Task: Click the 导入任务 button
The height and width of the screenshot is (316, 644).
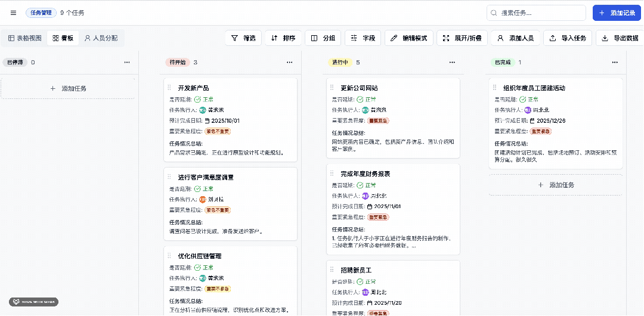Action: 568,38
